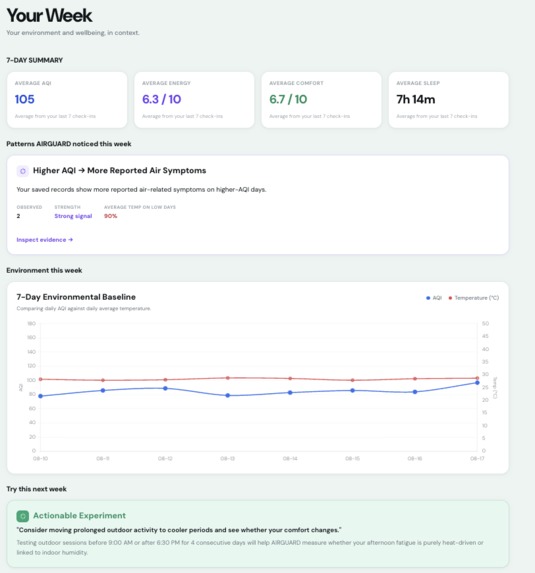This screenshot has height=573, width=535.
Task: Select the Average Energy card showing 6.3 / 10
Action: tap(194, 100)
